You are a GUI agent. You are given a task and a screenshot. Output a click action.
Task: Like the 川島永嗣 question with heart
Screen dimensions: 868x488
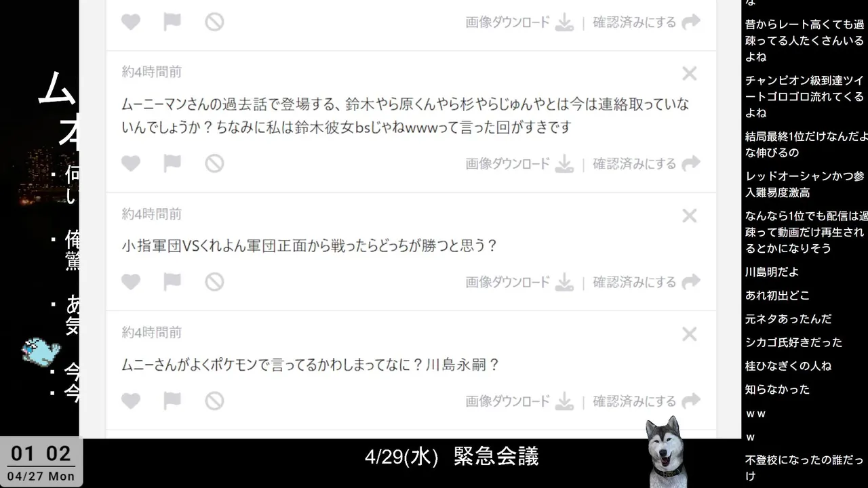click(131, 401)
